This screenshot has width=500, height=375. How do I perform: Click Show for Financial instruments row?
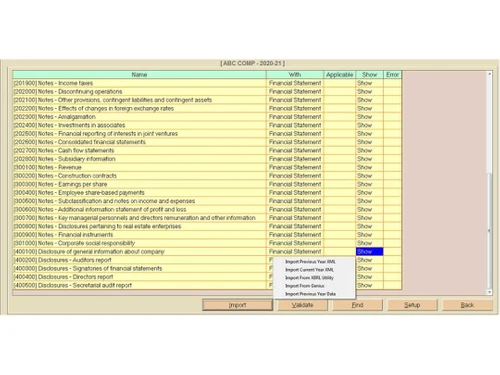coord(369,235)
